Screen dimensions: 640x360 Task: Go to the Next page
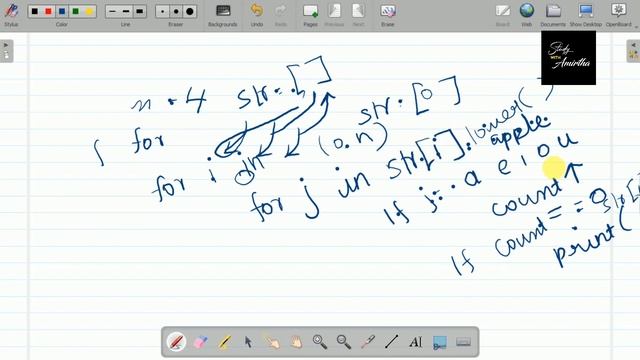point(358,15)
